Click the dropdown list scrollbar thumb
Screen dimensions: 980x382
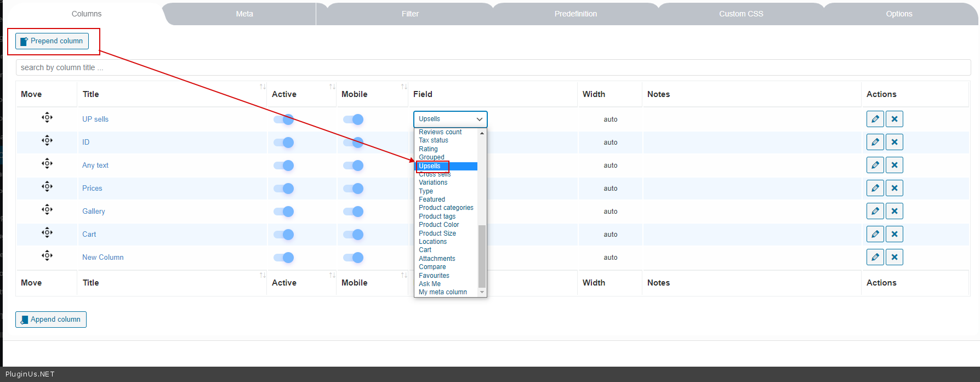point(482,256)
